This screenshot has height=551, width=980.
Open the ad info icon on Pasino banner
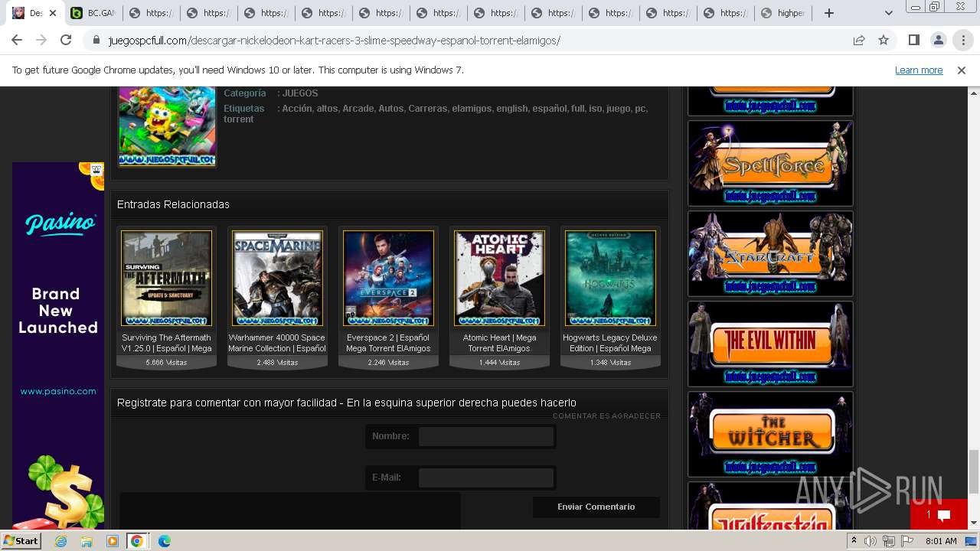tap(96, 169)
